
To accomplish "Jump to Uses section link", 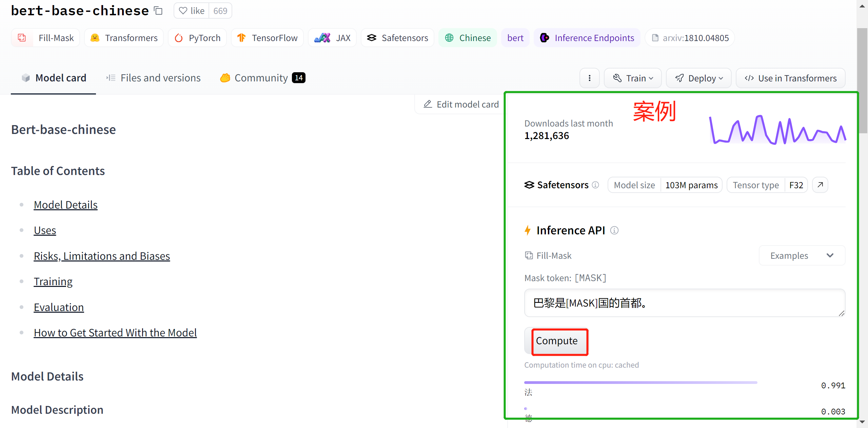I will pos(45,230).
